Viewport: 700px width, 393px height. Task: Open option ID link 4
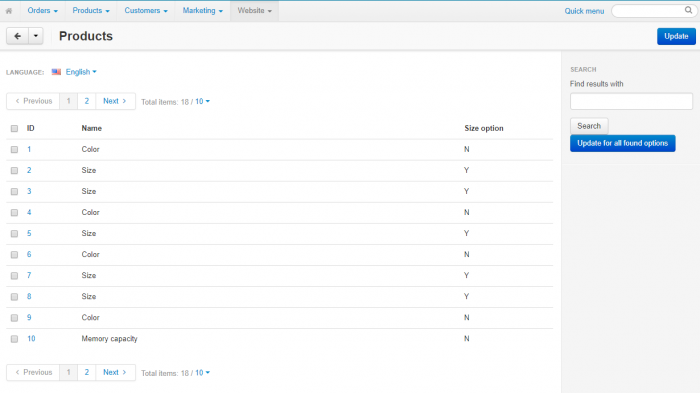coord(29,212)
